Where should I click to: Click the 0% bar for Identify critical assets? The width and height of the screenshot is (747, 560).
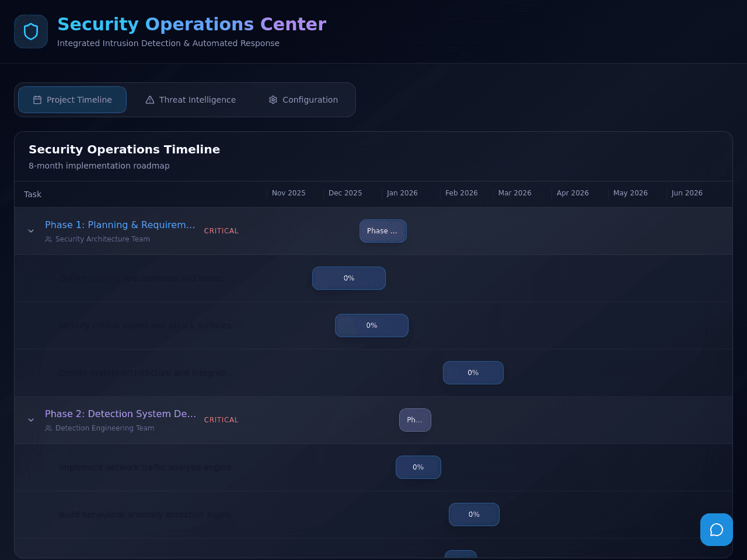[x=372, y=325]
